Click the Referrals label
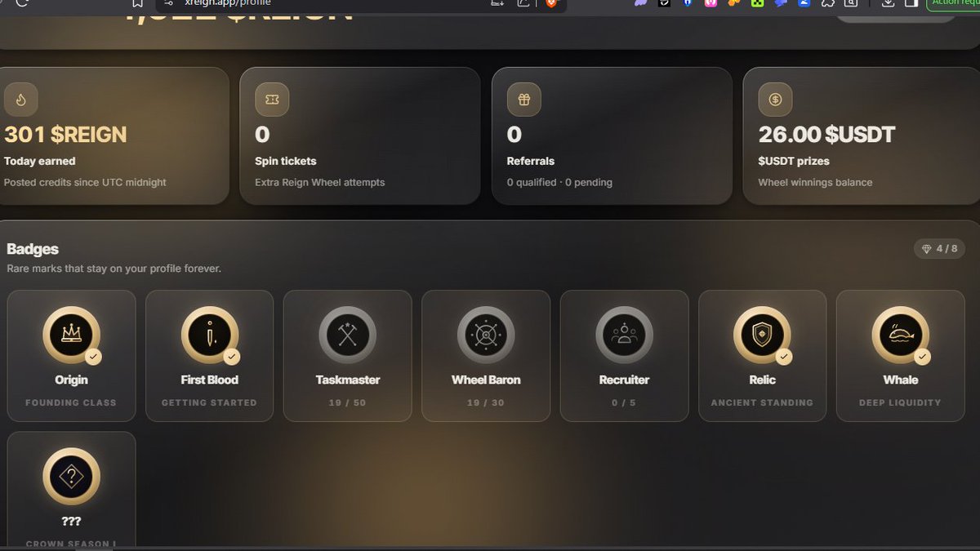 [531, 161]
